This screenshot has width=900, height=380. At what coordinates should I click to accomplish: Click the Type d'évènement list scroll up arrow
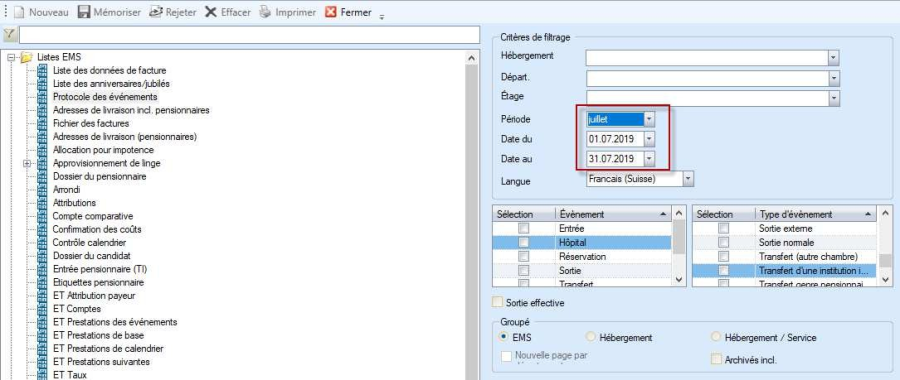coord(885,214)
